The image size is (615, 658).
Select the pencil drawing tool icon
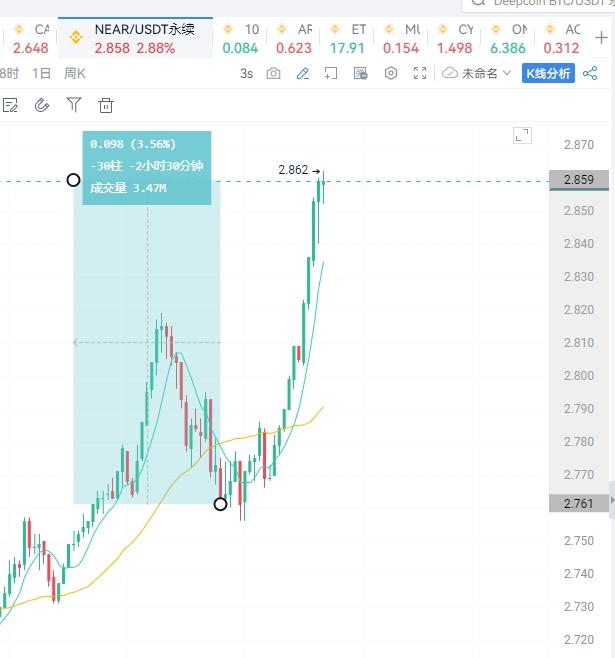click(x=302, y=73)
